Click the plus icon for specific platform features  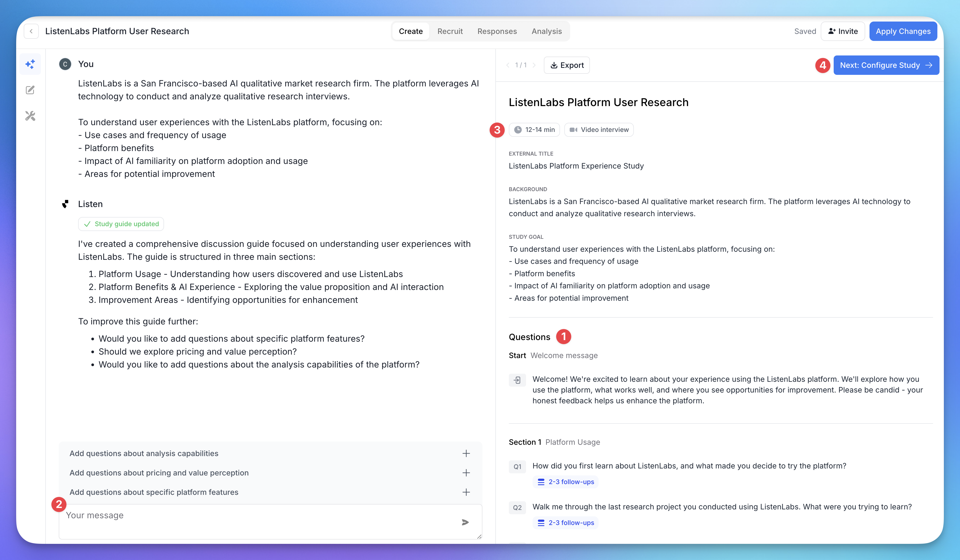tap(466, 492)
